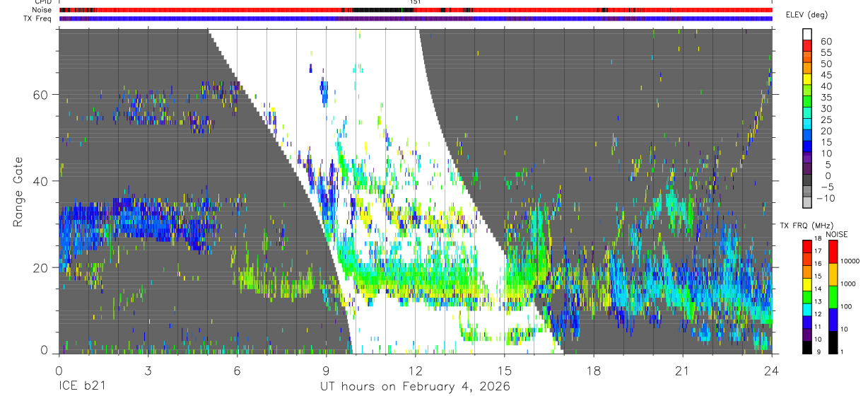The height and width of the screenshot is (401, 868).
Task: Click the 'Range Gate' y-axis title
Action: [x=20, y=192]
